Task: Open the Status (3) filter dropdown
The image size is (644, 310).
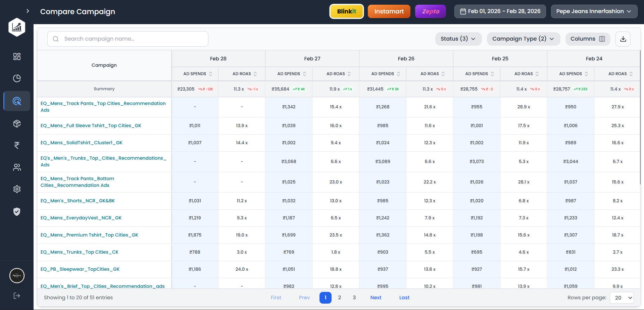Action: coord(458,39)
